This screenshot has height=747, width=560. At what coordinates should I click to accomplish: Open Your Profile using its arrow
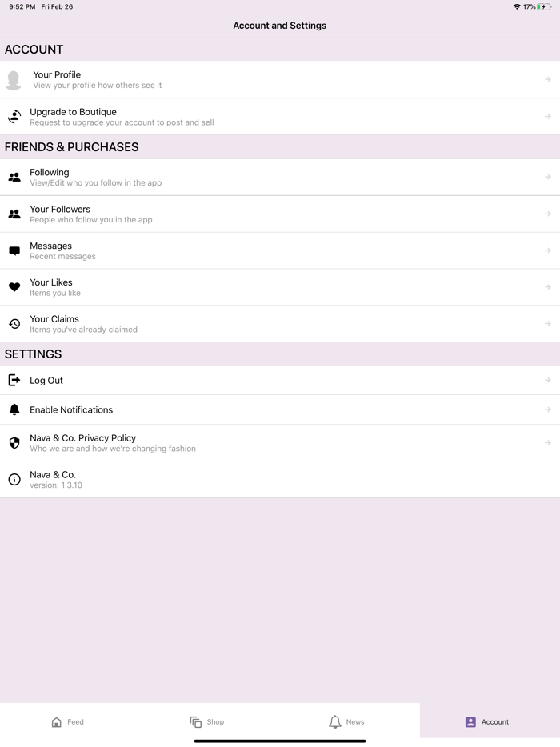click(548, 80)
